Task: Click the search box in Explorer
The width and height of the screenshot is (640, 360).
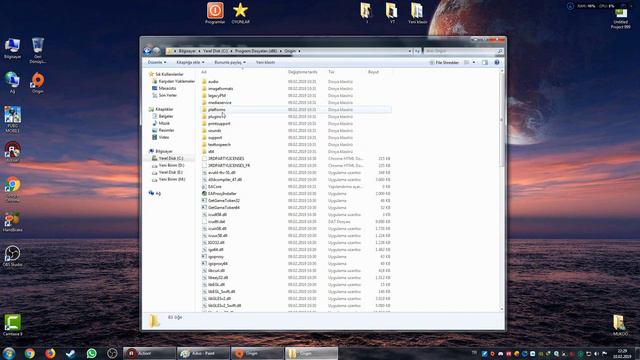Action: coord(463,51)
